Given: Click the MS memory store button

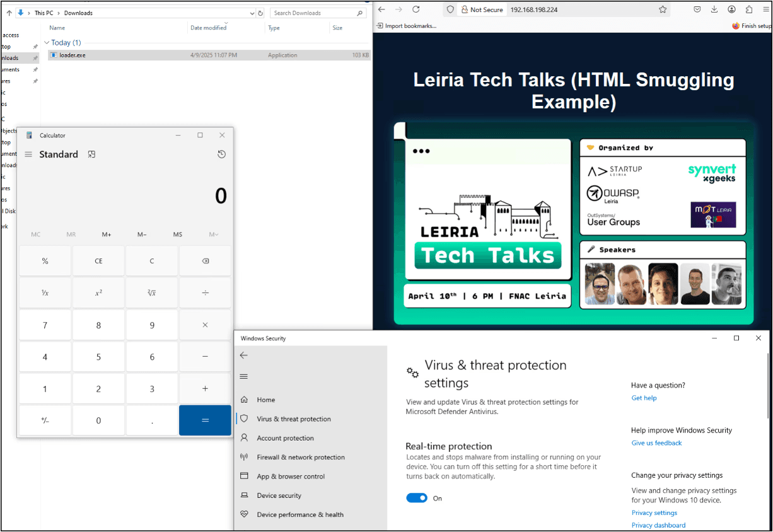Looking at the screenshot, I should pos(178,234).
